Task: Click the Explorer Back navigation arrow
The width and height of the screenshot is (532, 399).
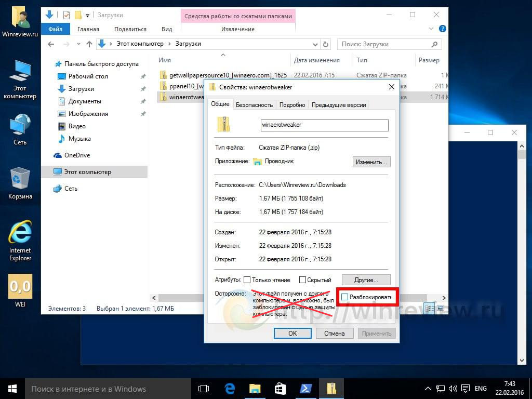Action: (x=51, y=44)
